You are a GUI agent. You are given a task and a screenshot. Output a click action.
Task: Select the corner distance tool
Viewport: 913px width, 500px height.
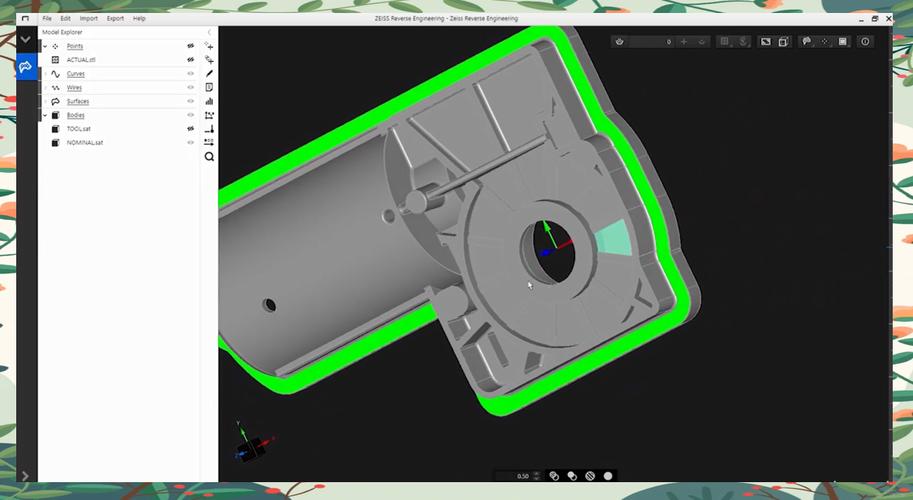[x=209, y=129]
